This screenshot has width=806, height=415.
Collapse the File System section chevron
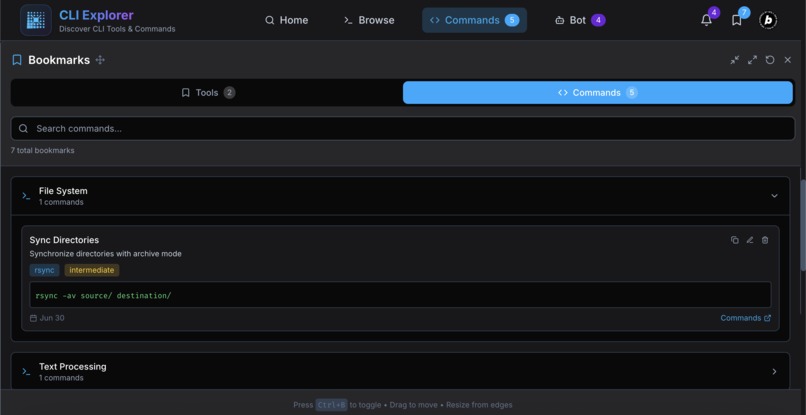click(774, 196)
